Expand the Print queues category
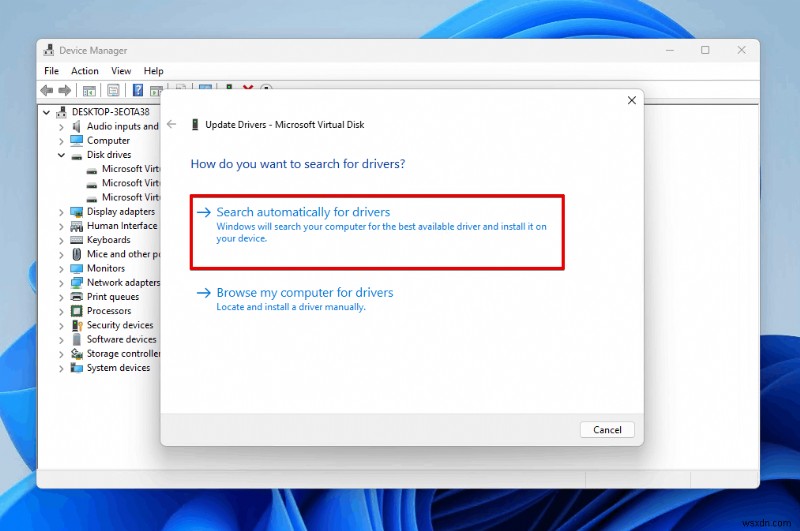Screen dimensions: 800x531 click(61, 297)
